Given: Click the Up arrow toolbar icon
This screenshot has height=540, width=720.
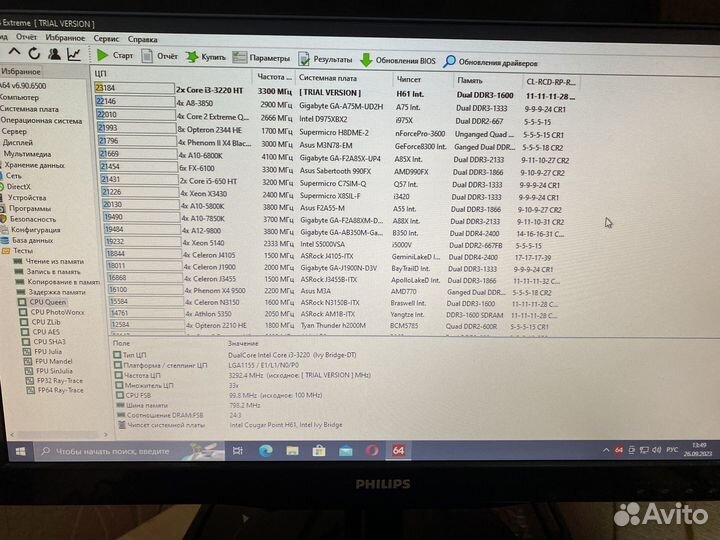Looking at the screenshot, I should [x=14, y=52].
